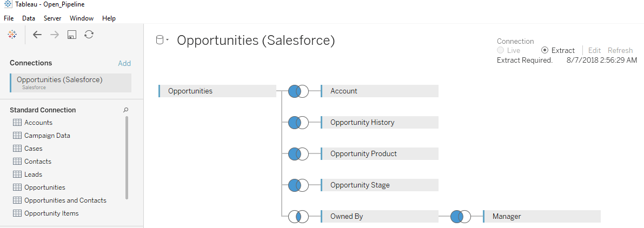Click the extract timestamp 8/7/2018 2:56:29 AM
Image resolution: width=644 pixels, height=228 pixels.
coord(602,61)
